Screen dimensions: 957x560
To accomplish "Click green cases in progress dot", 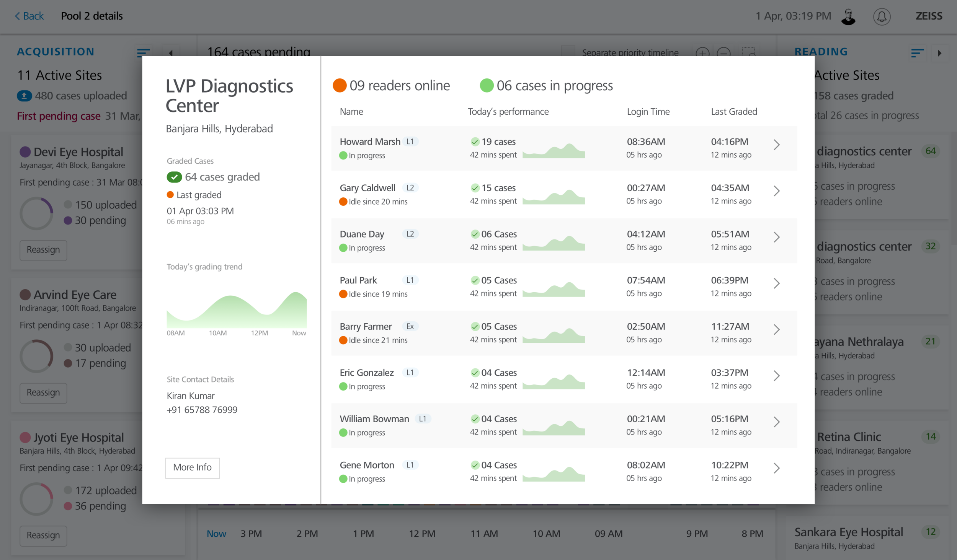I will [x=487, y=86].
